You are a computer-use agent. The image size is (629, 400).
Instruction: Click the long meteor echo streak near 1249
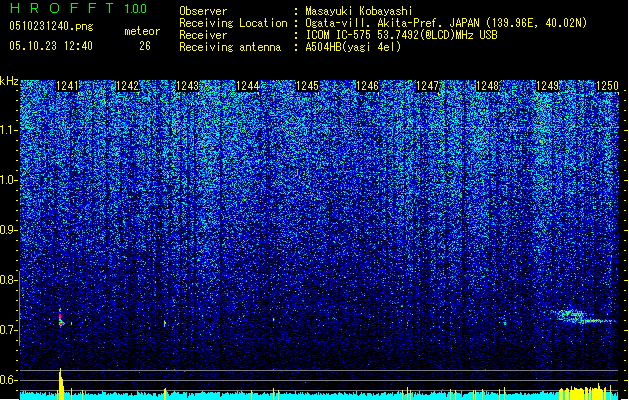[x=584, y=317]
